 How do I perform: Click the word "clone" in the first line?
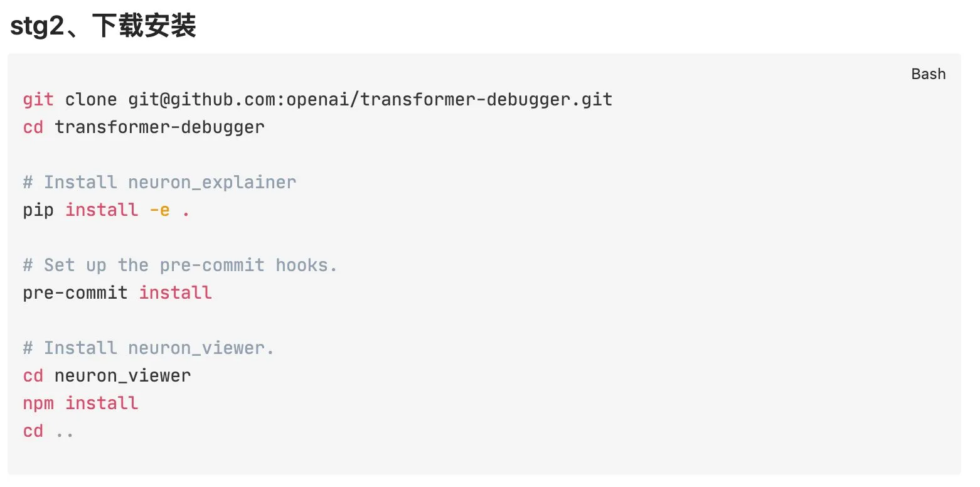pos(91,99)
